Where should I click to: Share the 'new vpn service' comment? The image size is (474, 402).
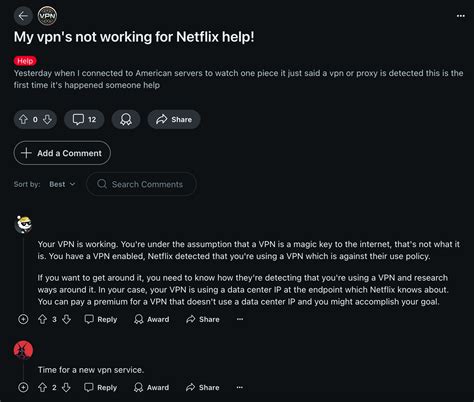203,387
